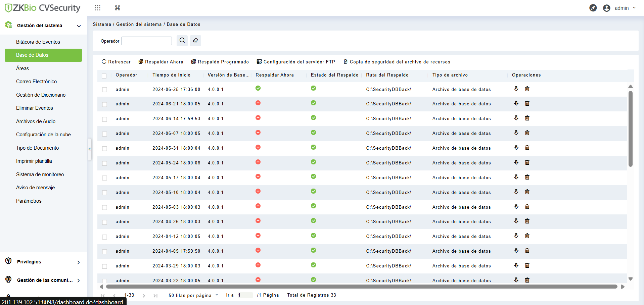
Task: Collapse the sidebar with the double-arrow handle
Action: [90, 149]
